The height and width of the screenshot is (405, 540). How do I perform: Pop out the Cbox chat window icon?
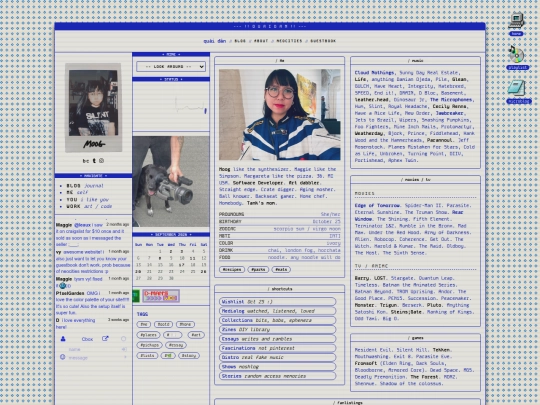105,339
